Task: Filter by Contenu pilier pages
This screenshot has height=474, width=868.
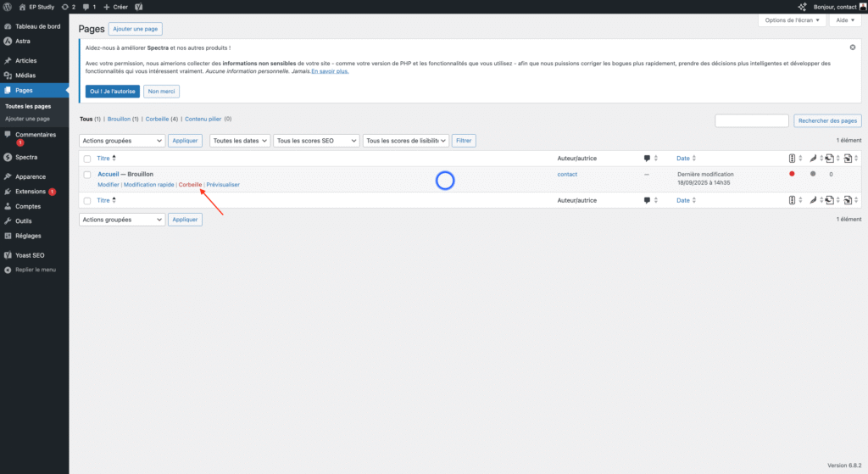Action: (203, 119)
